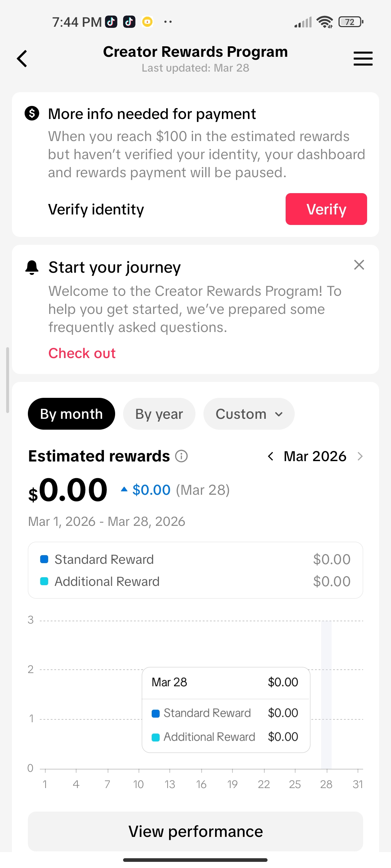
Task: Open the Check out link
Action: [82, 353]
